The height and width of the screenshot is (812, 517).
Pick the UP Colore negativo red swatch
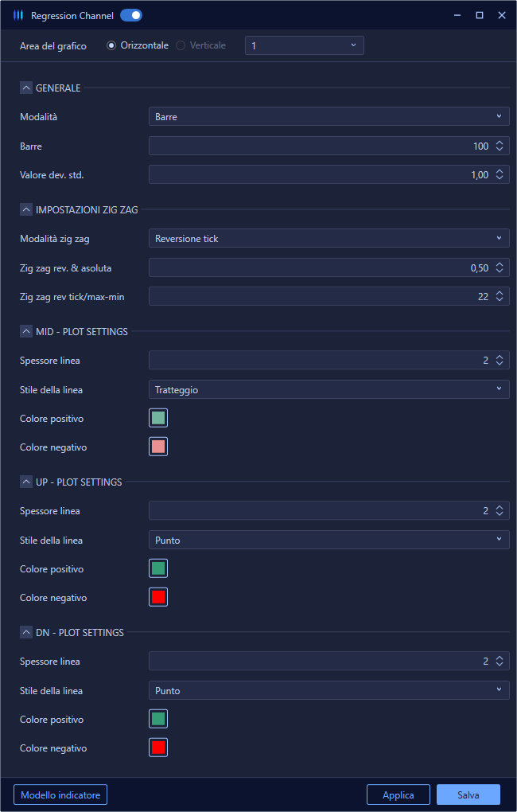(x=158, y=597)
